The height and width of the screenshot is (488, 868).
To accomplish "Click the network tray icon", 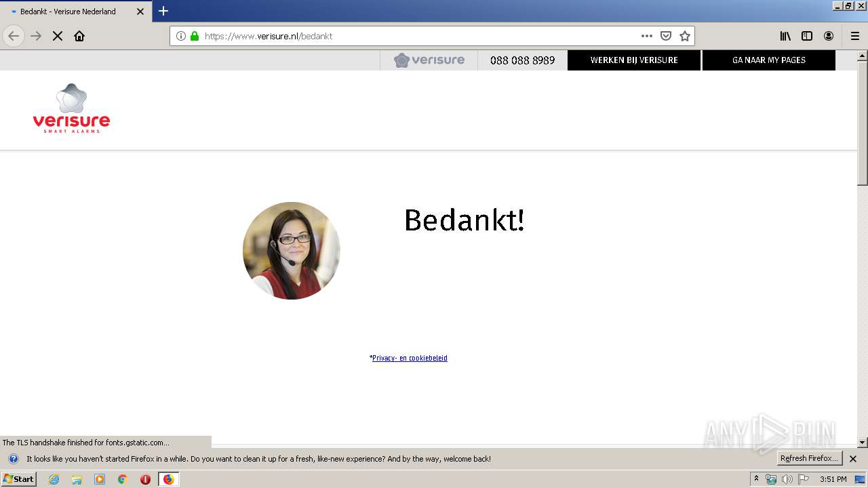I will coord(771,479).
